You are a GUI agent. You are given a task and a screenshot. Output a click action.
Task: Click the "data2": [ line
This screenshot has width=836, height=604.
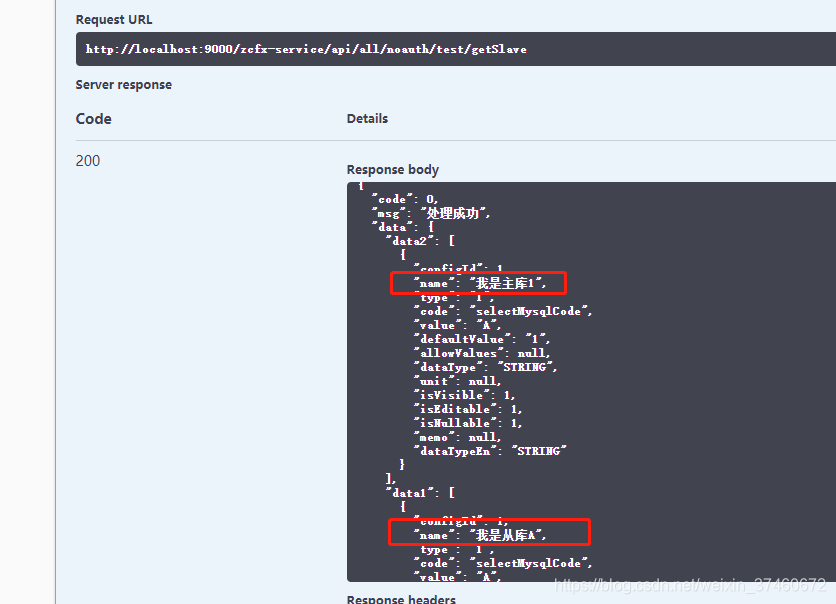[x=420, y=241]
